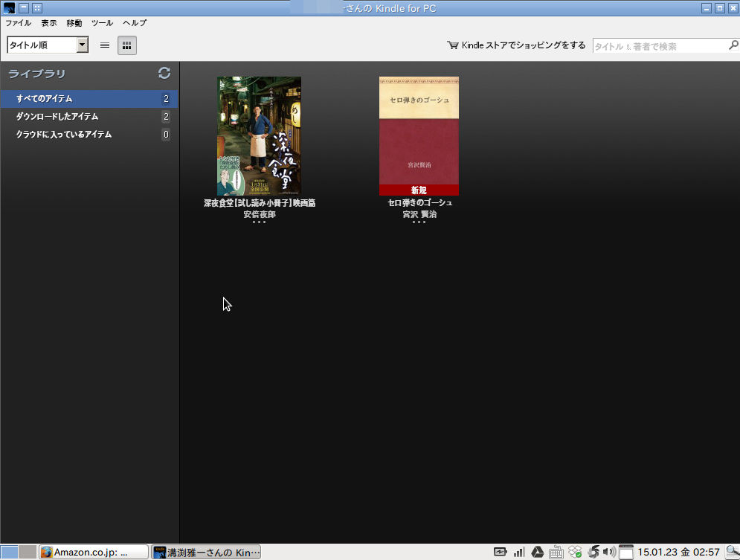Click the library sync refresh icon

point(164,73)
